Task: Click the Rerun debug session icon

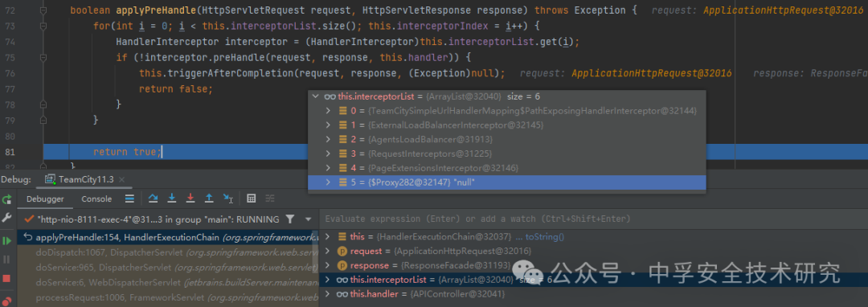Action: click(x=6, y=199)
